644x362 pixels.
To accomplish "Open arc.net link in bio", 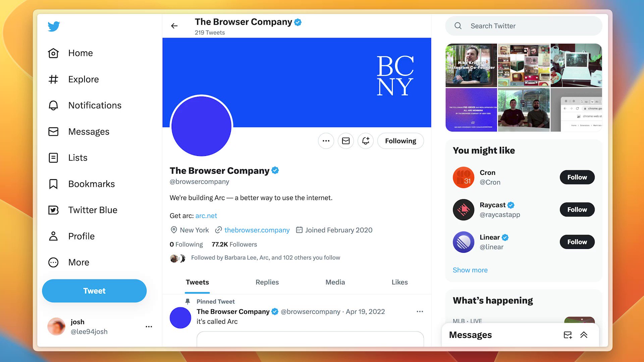I will pyautogui.click(x=206, y=216).
